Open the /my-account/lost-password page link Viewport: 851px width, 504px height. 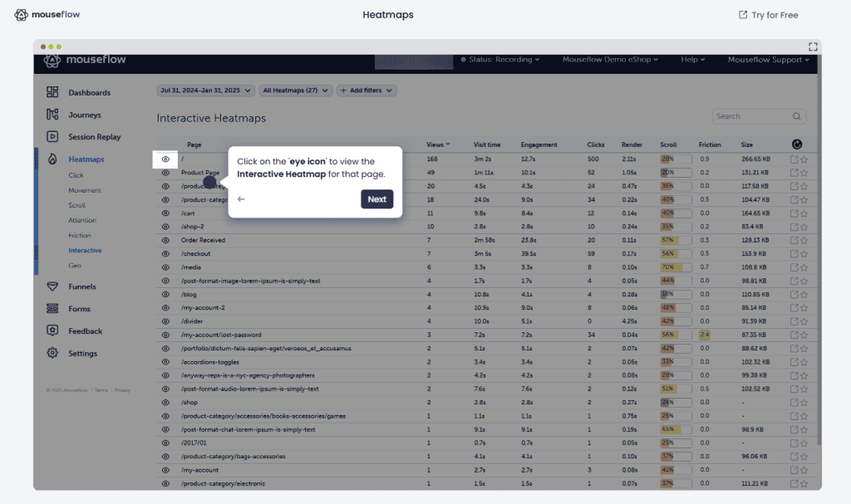(221, 335)
